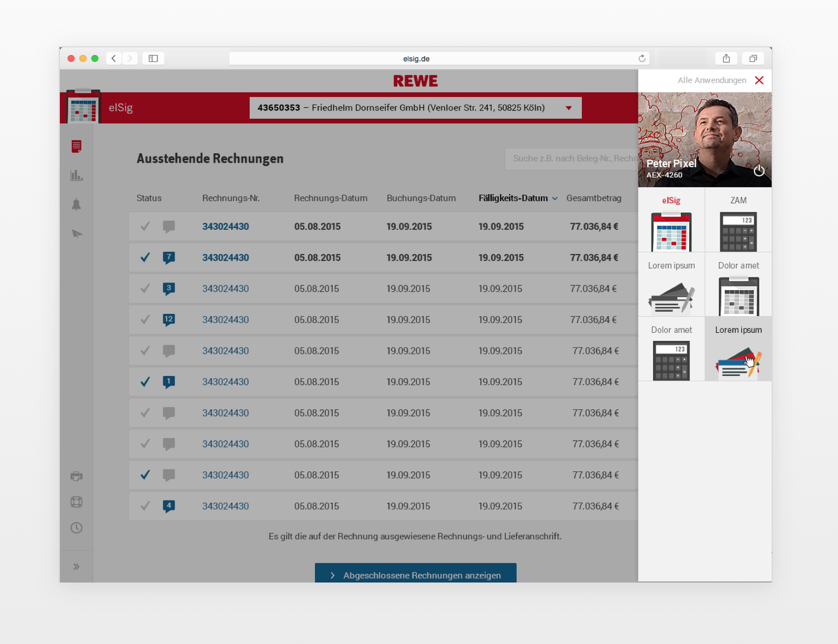This screenshot has width=838, height=644.
Task: Sort by Buchungs-Datum column header
Action: pos(421,198)
